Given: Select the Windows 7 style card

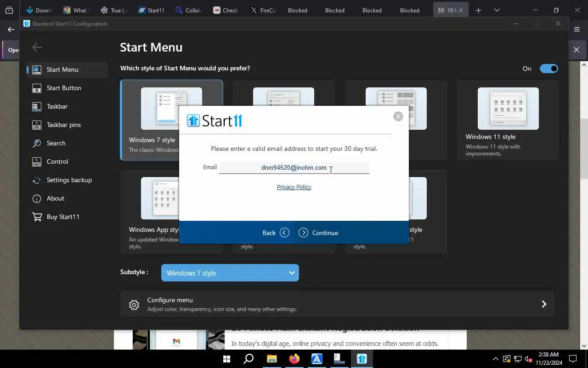Looking at the screenshot, I should [x=171, y=120].
